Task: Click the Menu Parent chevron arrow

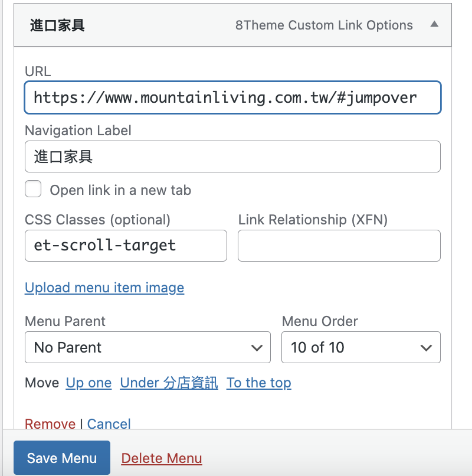Action: [257, 348]
